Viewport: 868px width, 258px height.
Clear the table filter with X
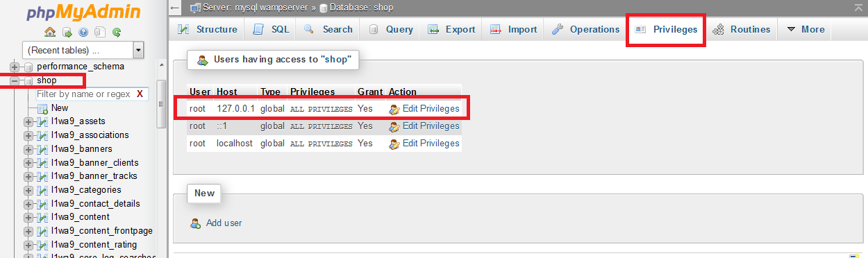pyautogui.click(x=140, y=94)
